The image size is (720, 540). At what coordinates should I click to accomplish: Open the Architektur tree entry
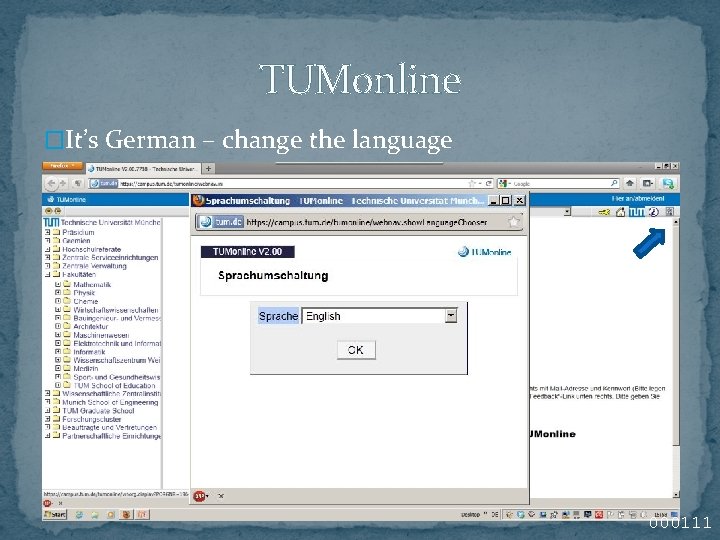(x=91, y=326)
